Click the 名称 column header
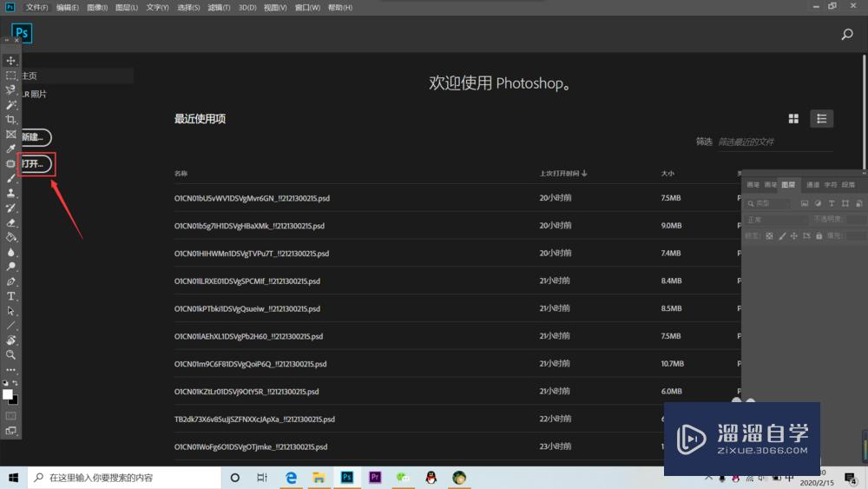Screen dimensions: 868x489 (181, 174)
